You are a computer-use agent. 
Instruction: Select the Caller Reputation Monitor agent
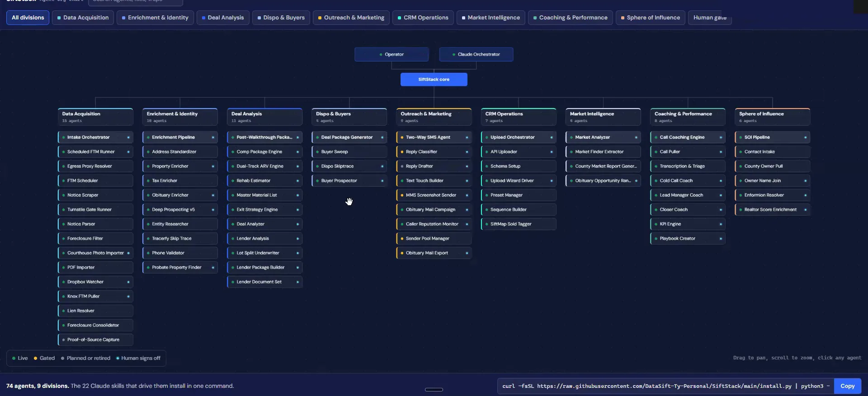tap(434, 224)
